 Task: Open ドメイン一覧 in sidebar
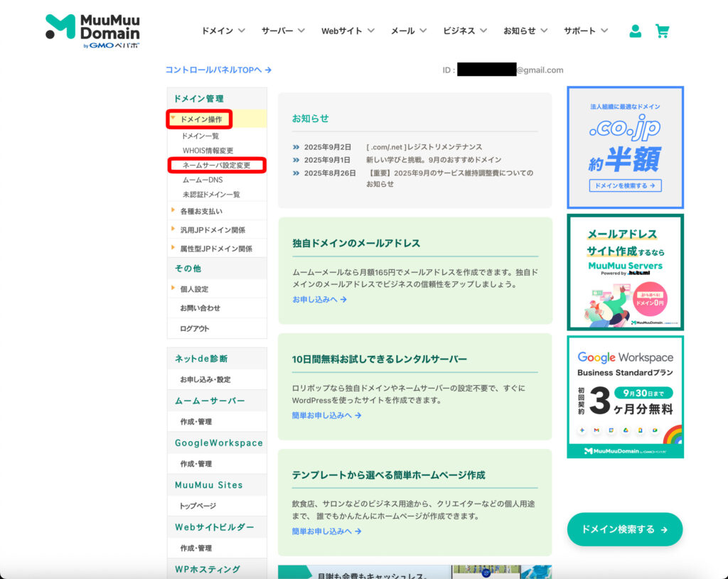click(x=200, y=136)
